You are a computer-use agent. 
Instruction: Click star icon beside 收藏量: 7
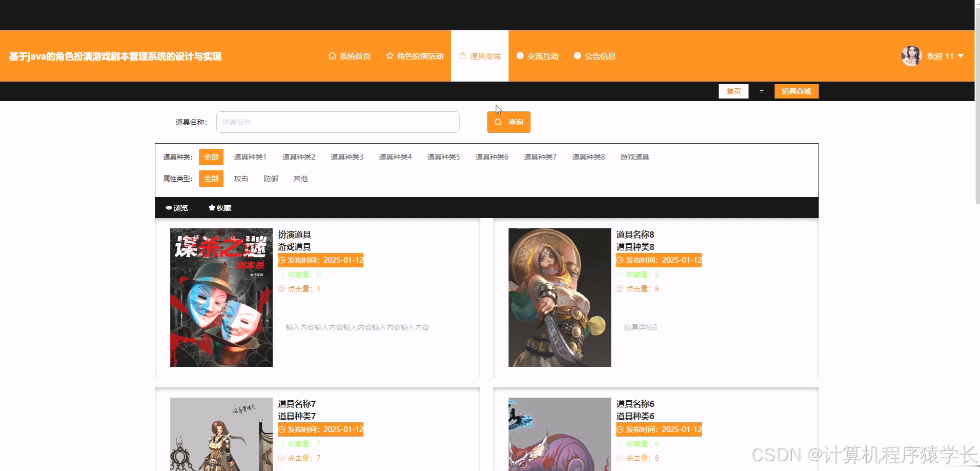[x=281, y=444]
